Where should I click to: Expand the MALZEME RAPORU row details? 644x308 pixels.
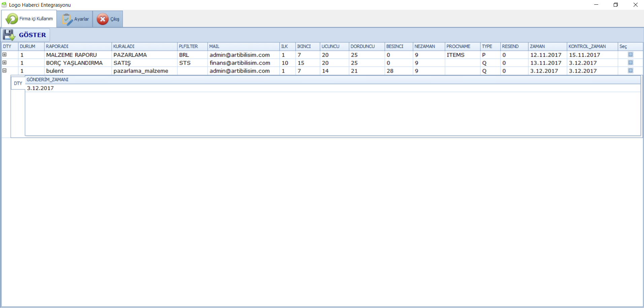pyautogui.click(x=4, y=54)
